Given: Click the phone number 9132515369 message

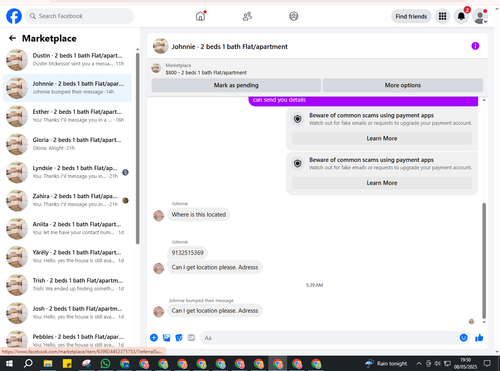Looking at the screenshot, I should click(188, 253).
